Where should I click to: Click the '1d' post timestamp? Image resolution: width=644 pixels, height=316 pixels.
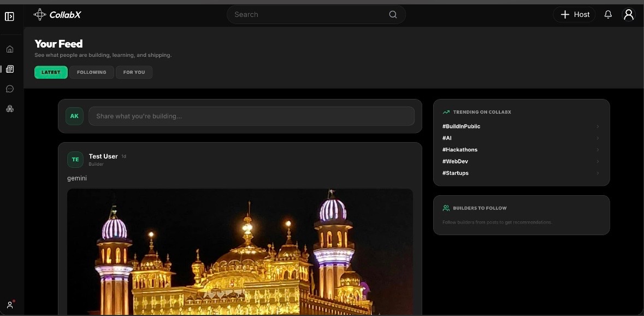point(123,156)
